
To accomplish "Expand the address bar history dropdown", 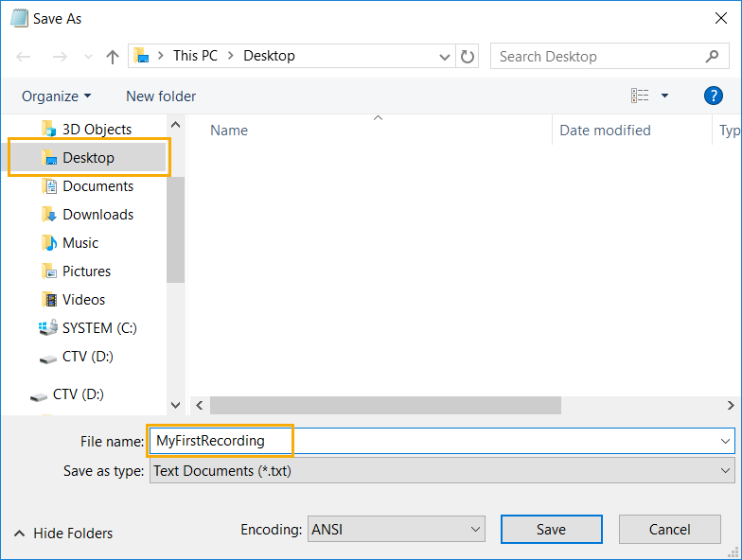I will pos(445,57).
